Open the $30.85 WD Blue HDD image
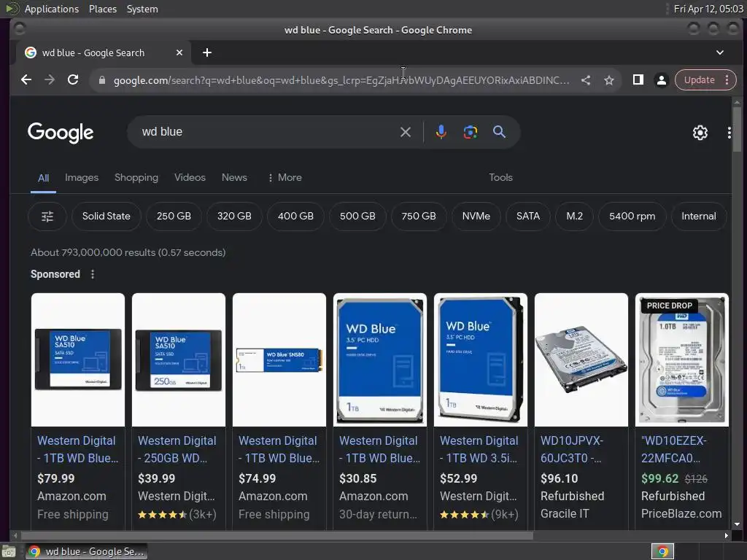This screenshot has width=747, height=560. 379,359
